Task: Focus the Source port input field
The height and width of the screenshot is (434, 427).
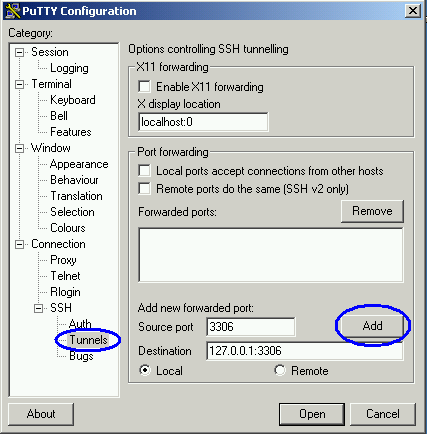Action: point(251,327)
